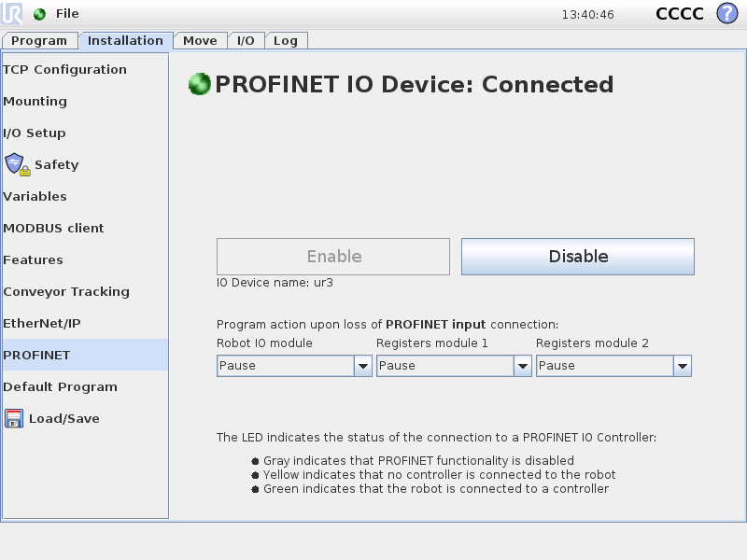Select PROFINET in the sidebar
The height and width of the screenshot is (560, 747).
click(85, 355)
